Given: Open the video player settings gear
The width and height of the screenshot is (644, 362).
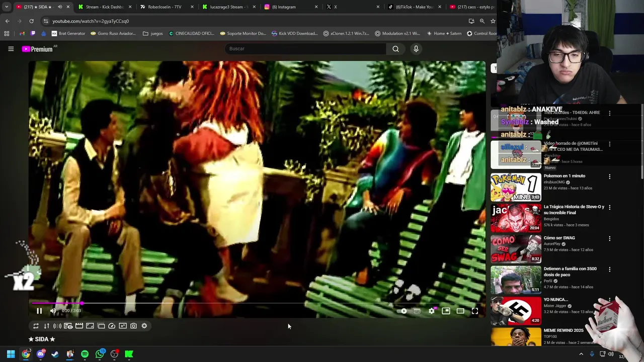Looking at the screenshot, I should [431, 311].
